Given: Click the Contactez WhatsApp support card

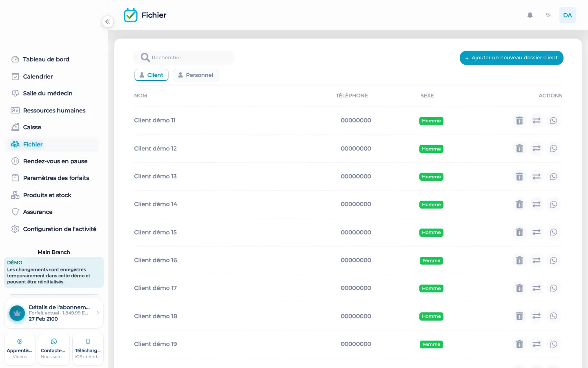Looking at the screenshot, I should pyautogui.click(x=54, y=349).
